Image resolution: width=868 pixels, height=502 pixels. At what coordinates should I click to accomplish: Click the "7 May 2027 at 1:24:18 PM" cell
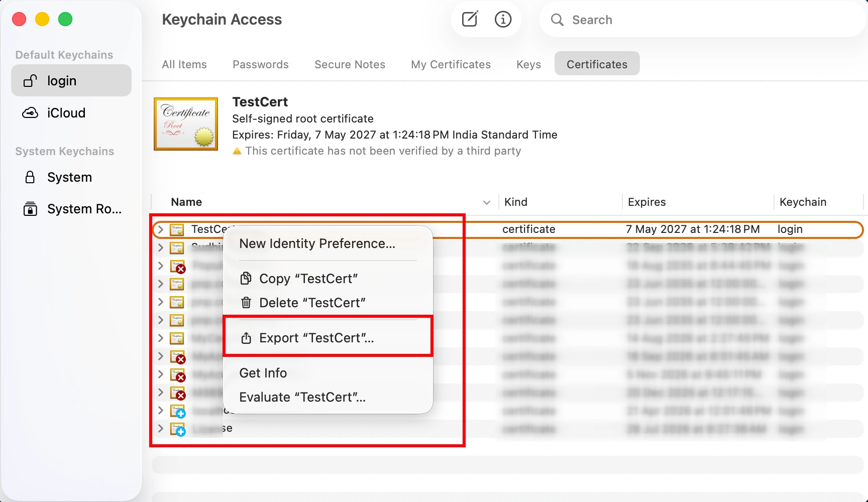[x=693, y=229]
